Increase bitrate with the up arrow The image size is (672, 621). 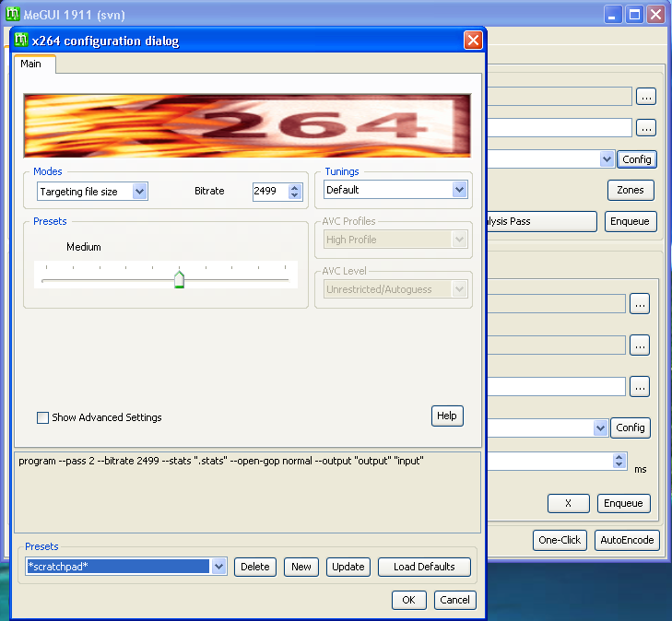click(x=294, y=187)
